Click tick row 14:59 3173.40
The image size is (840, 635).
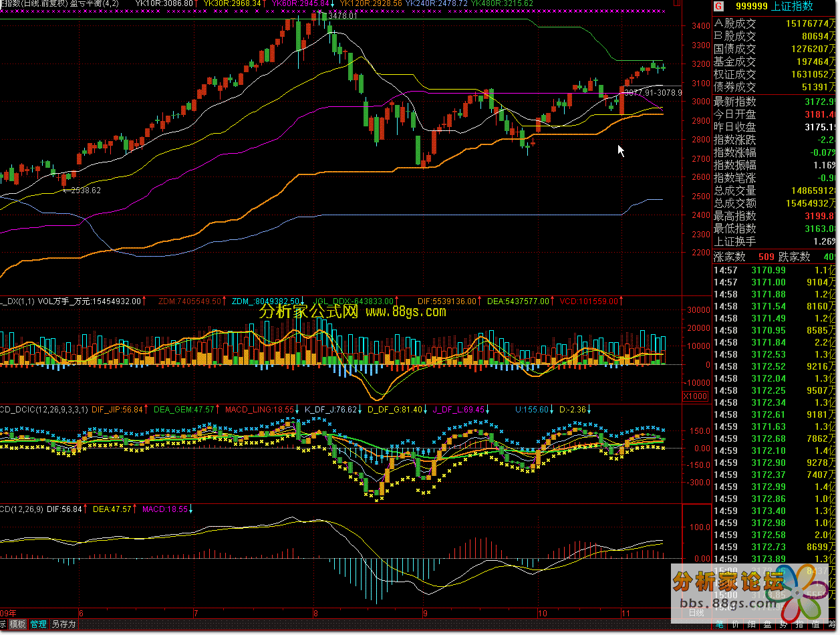point(775,511)
